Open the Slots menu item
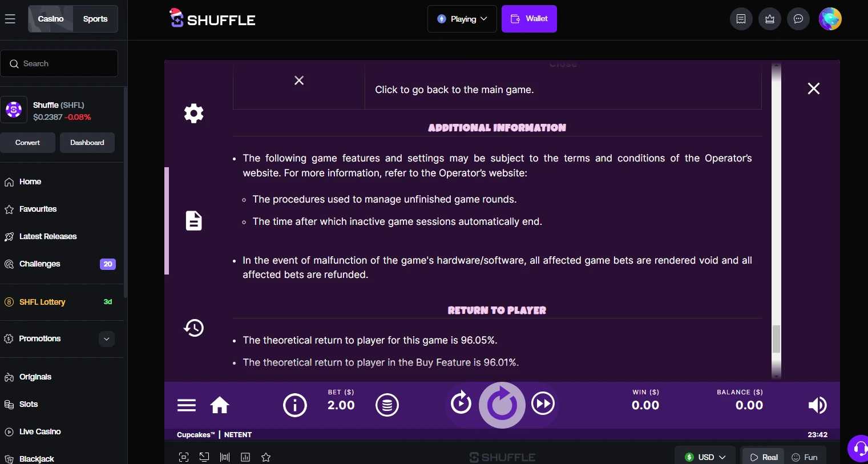This screenshot has width=868, height=464. [29, 404]
